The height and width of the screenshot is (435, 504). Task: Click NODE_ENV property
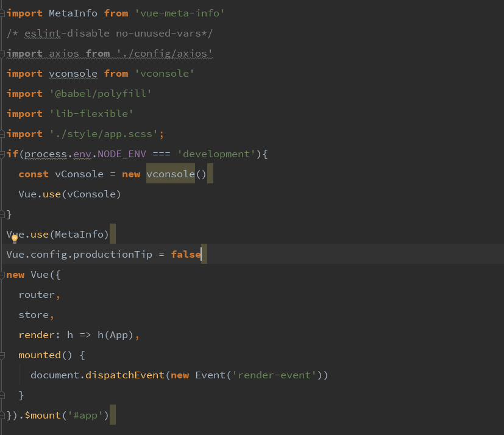click(121, 154)
